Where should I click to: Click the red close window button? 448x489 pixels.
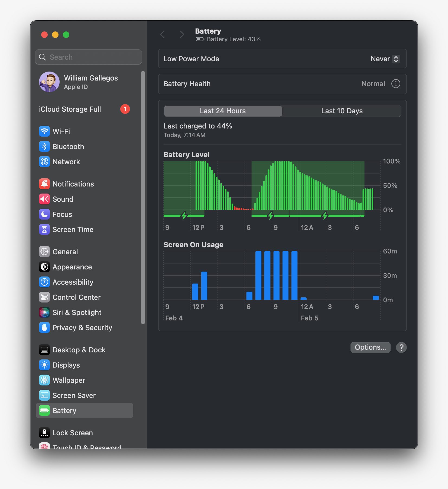tap(44, 35)
